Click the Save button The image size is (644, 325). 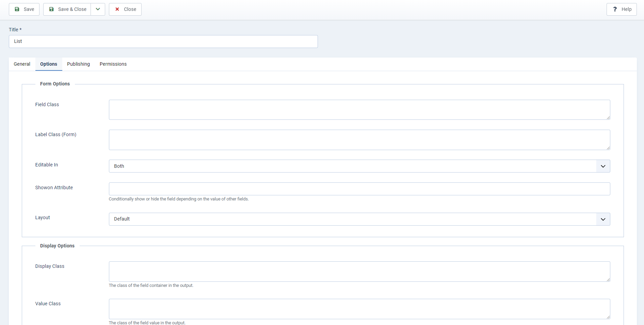24,9
